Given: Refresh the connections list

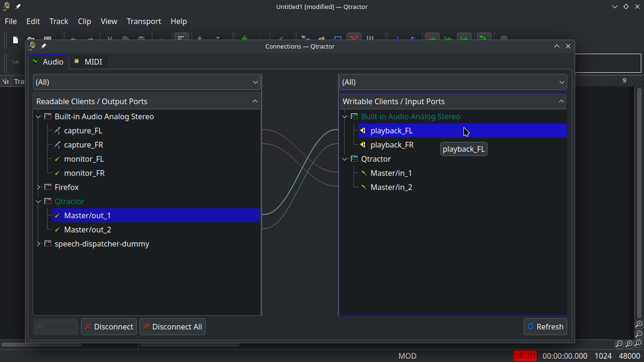Looking at the screenshot, I should tap(545, 326).
